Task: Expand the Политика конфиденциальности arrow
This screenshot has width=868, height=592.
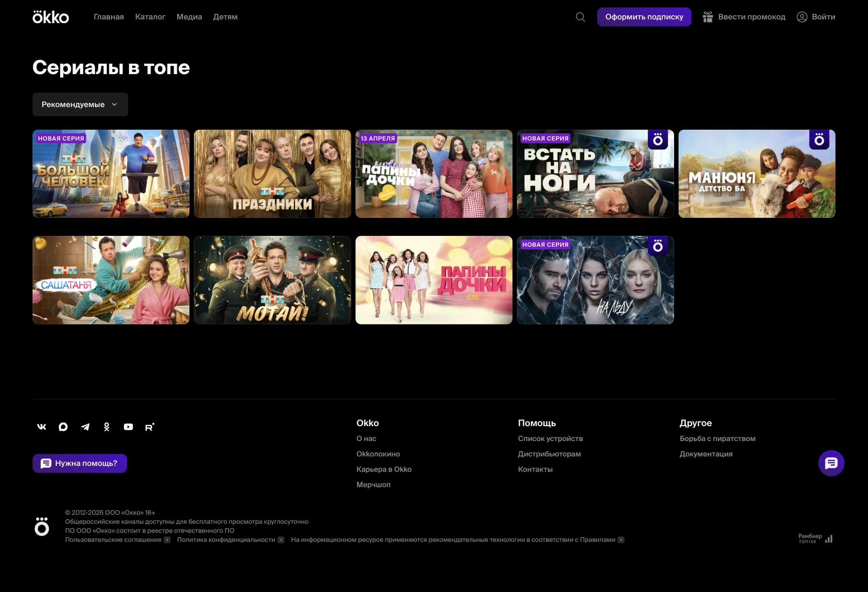Action: (281, 540)
